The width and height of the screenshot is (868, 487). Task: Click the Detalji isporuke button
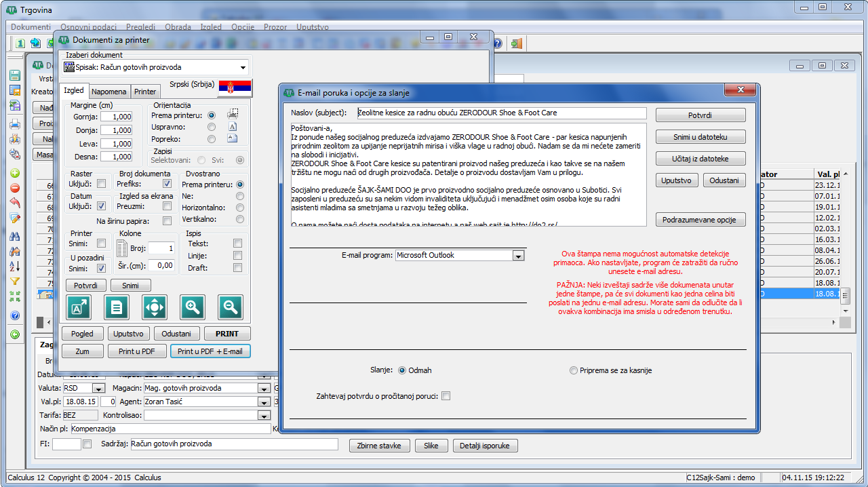click(x=486, y=446)
